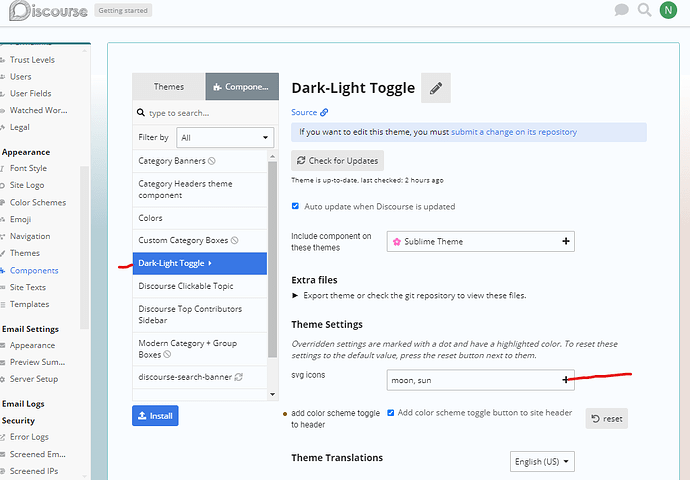
Task: Click the svg icons moon, sun field
Action: (x=481, y=380)
